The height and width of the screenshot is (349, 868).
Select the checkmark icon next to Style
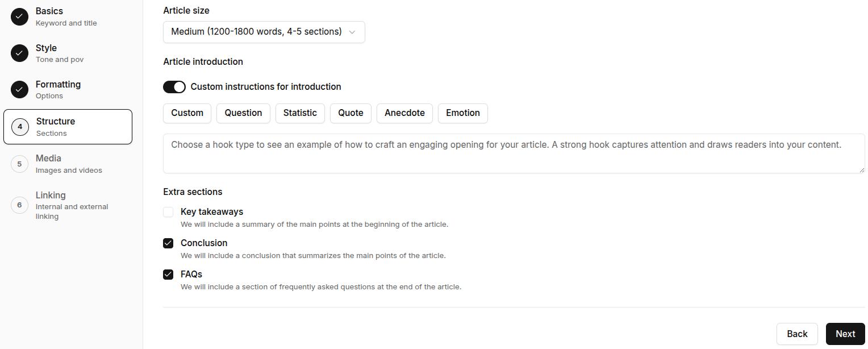click(19, 53)
